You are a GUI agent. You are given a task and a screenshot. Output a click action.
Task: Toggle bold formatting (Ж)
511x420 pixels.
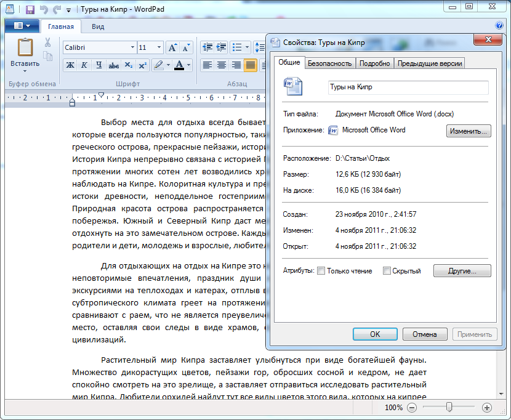pyautogui.click(x=70, y=65)
